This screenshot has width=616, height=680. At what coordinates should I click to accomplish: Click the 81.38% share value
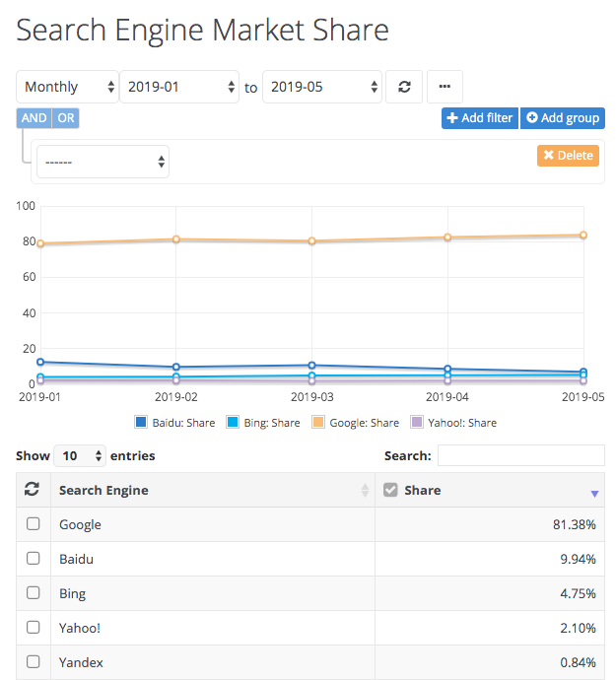click(x=574, y=524)
